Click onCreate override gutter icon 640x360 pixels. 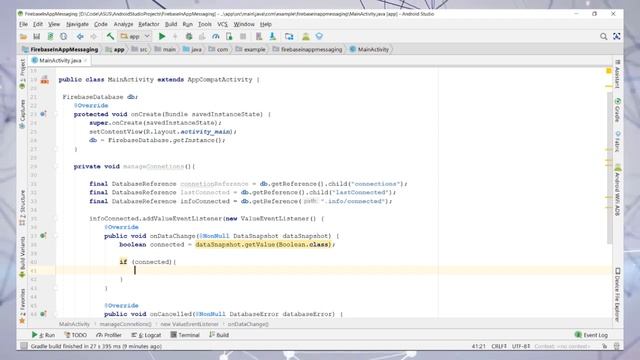43,114
